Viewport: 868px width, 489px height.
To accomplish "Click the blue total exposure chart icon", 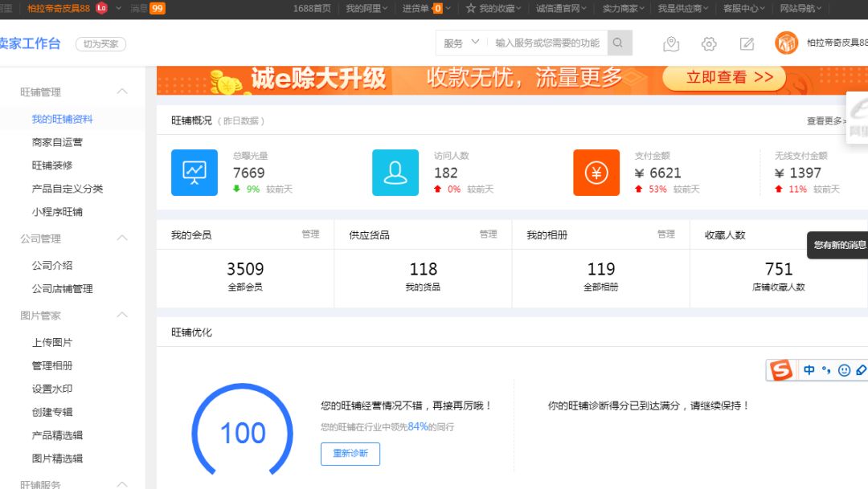I will (x=194, y=173).
